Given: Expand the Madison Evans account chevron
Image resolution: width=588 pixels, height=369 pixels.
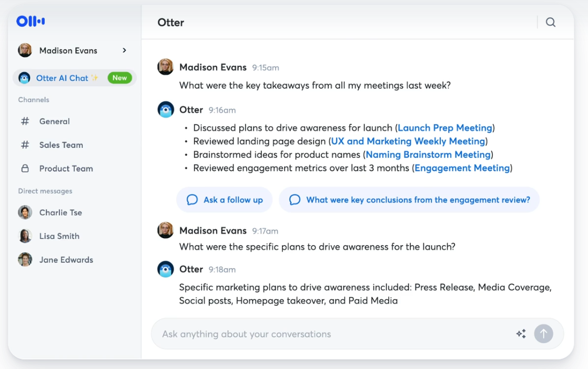Looking at the screenshot, I should pyautogui.click(x=125, y=51).
